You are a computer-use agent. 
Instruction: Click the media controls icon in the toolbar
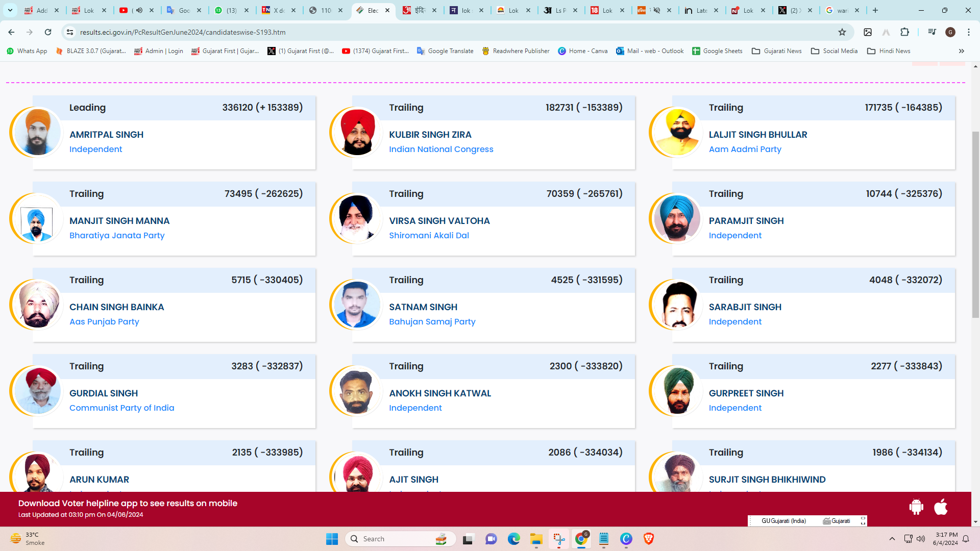[932, 32]
